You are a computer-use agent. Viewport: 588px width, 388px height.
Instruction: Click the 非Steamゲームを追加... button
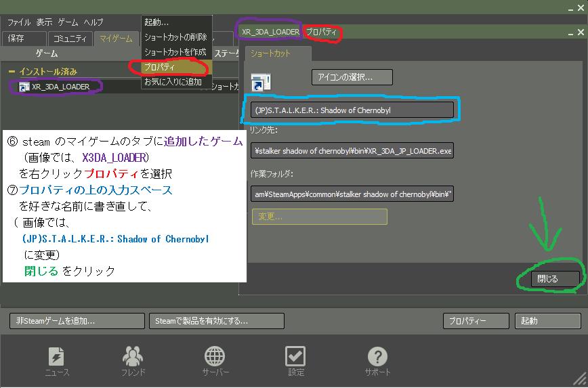77,321
